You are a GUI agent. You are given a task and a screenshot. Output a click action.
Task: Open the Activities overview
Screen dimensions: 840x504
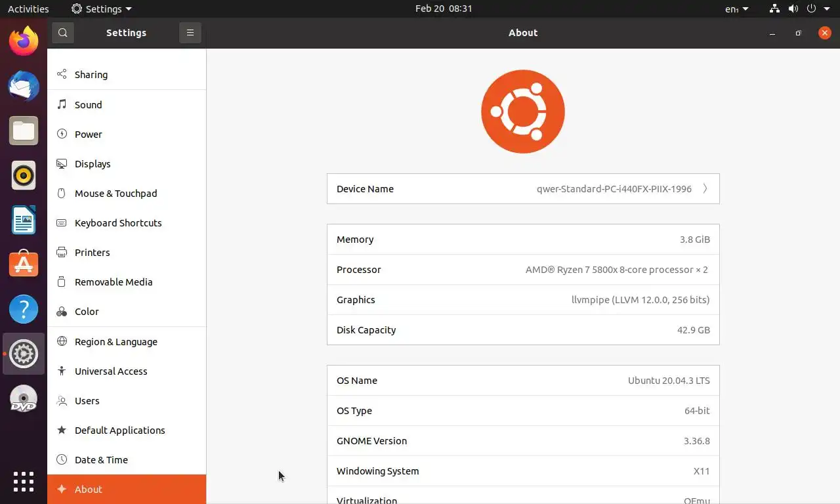(28, 9)
